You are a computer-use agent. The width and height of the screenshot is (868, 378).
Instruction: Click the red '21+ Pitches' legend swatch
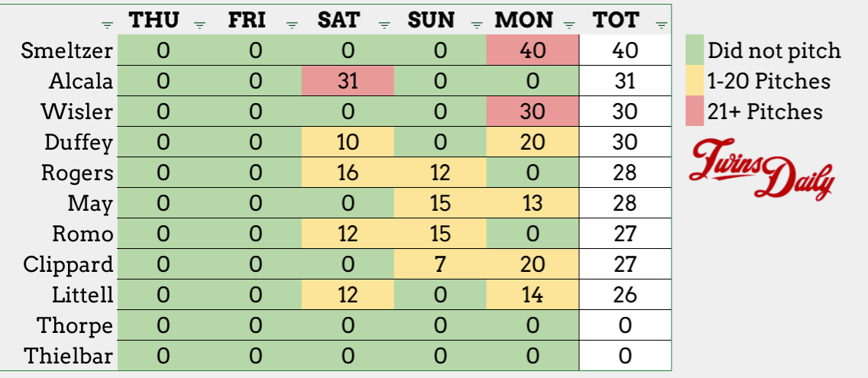pyautogui.click(x=695, y=111)
